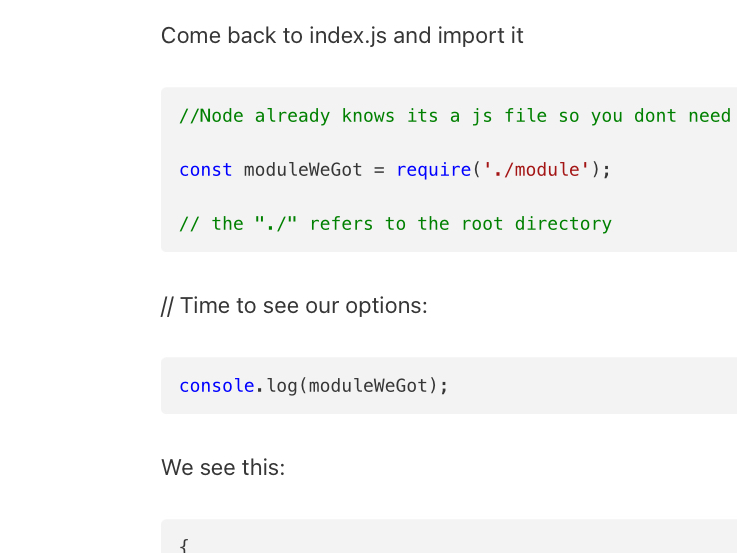Viewport: 737px width, 553px height.
Task: Click the comment "//Node already knows its a js file"
Action: pos(362,116)
